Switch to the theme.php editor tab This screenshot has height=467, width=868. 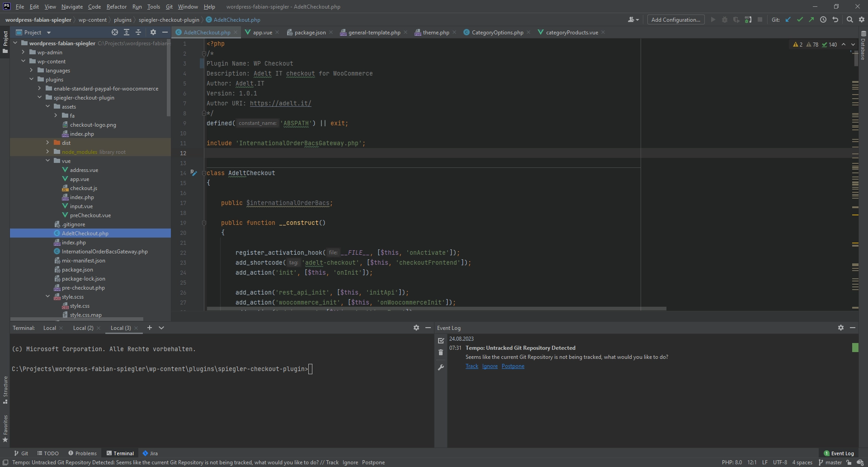pyautogui.click(x=435, y=32)
